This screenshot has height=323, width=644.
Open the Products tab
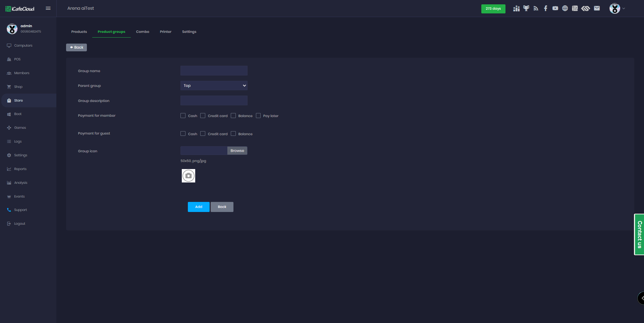(79, 32)
